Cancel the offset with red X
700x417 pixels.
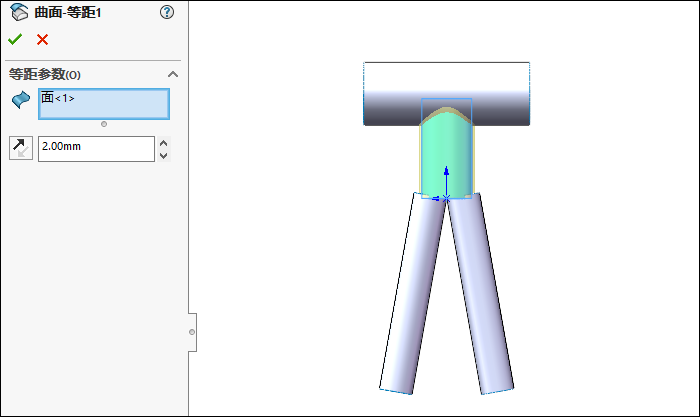point(42,40)
